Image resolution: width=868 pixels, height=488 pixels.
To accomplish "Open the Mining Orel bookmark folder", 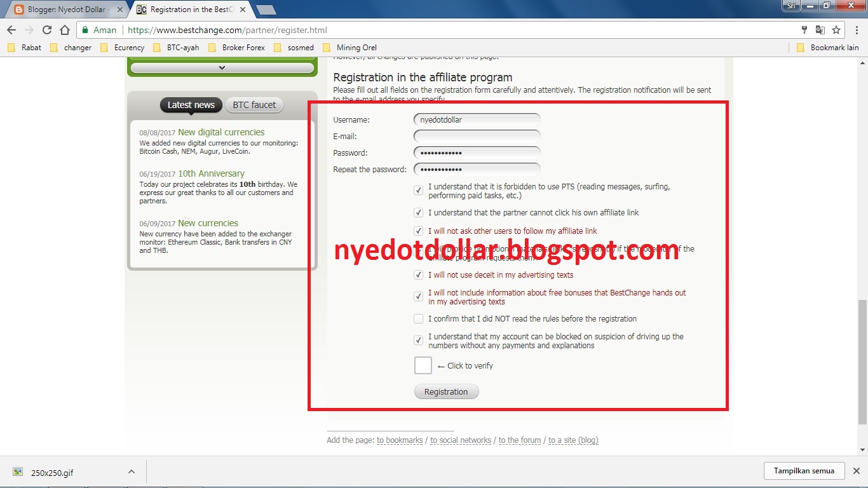I will coord(350,47).
